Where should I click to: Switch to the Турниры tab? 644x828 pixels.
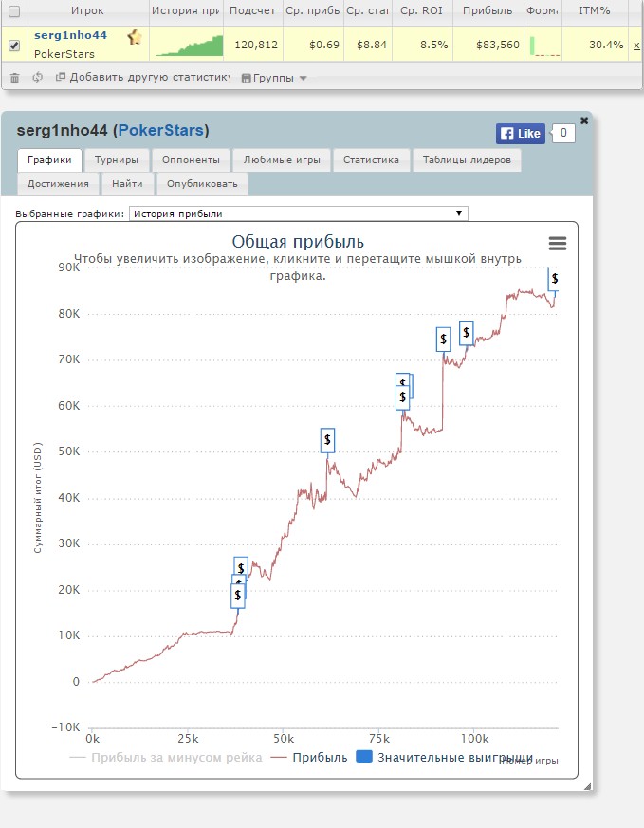[x=122, y=160]
